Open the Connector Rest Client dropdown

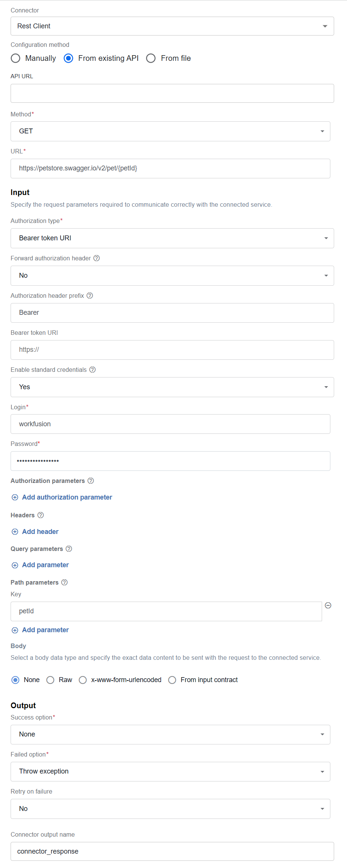[x=172, y=26]
